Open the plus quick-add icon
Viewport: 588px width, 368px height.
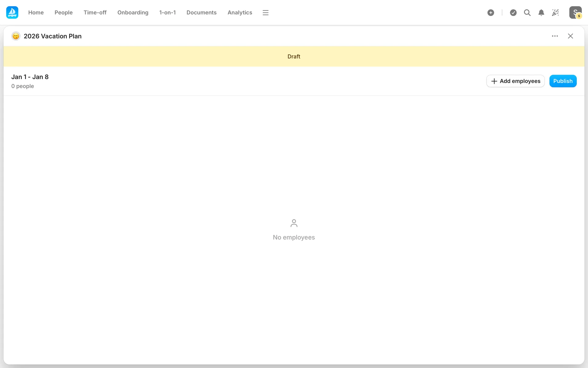tap(491, 13)
